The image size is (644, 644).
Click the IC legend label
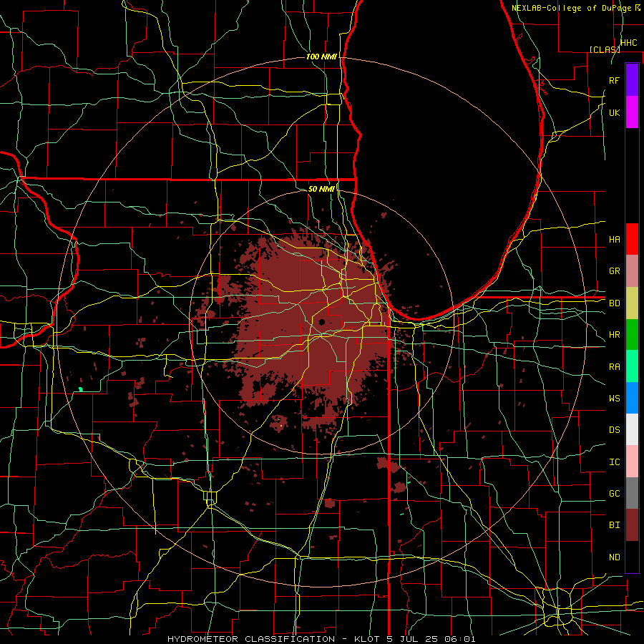click(x=614, y=462)
